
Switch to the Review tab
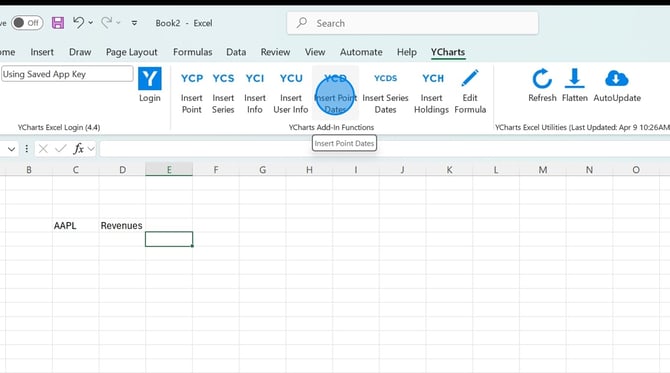275,52
